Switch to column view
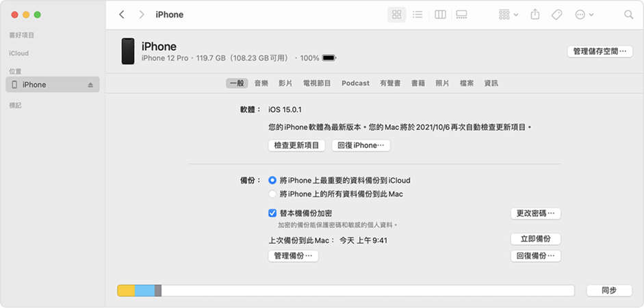Viewport: 644px width, 308px height. coord(440,15)
